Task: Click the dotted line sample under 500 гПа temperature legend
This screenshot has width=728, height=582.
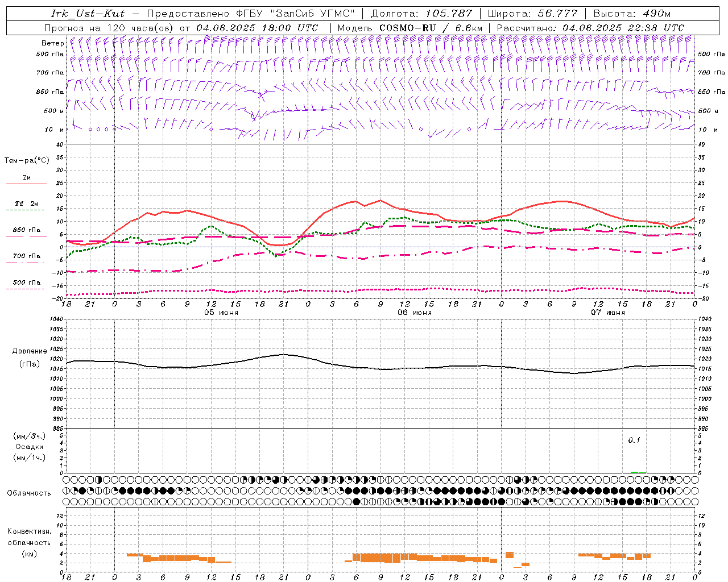Action: pyautogui.click(x=26, y=289)
